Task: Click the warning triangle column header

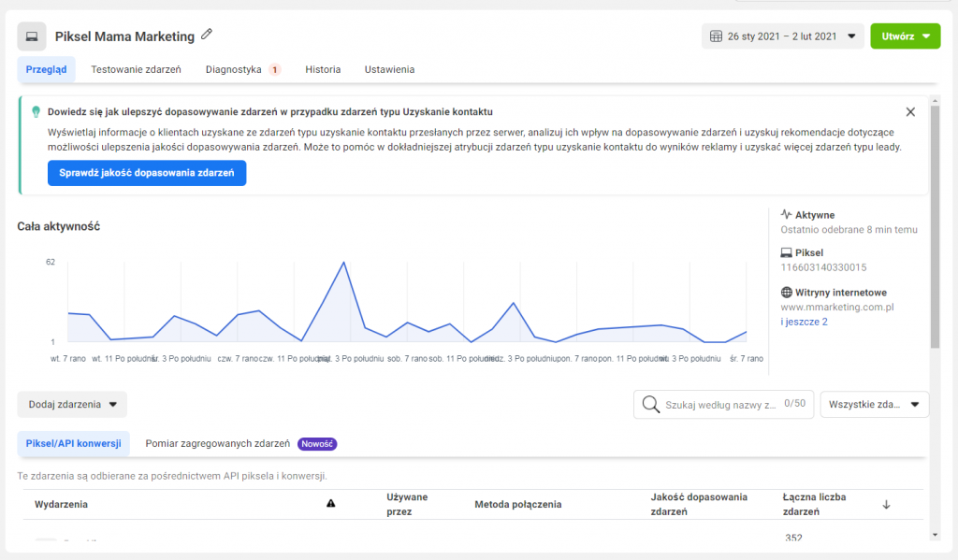Action: click(330, 503)
